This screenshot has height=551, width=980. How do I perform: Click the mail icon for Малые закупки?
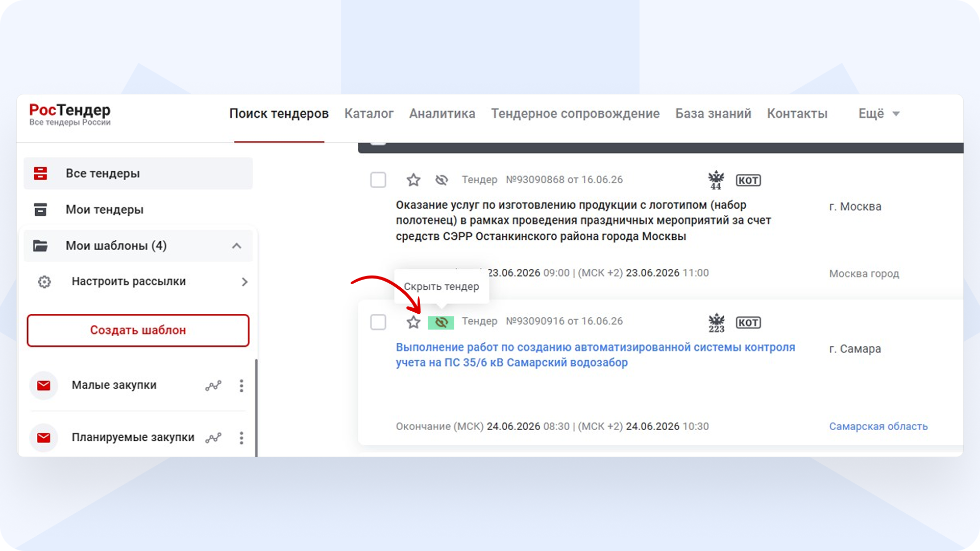click(44, 386)
